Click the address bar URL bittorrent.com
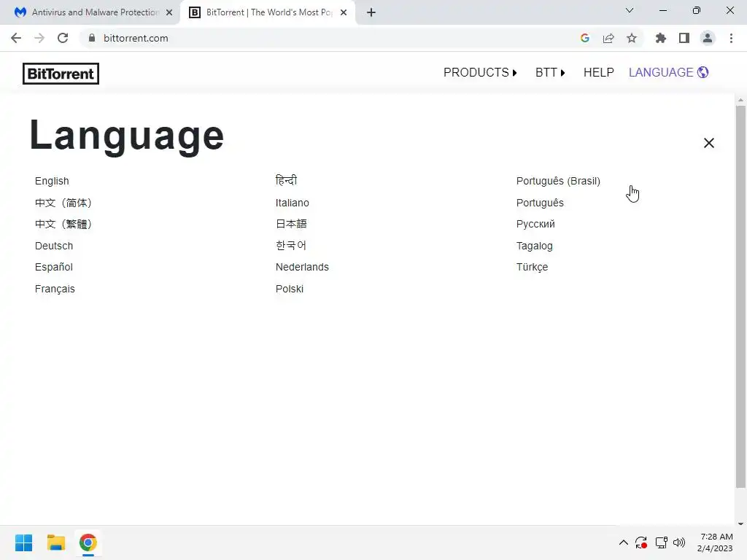 (x=136, y=38)
